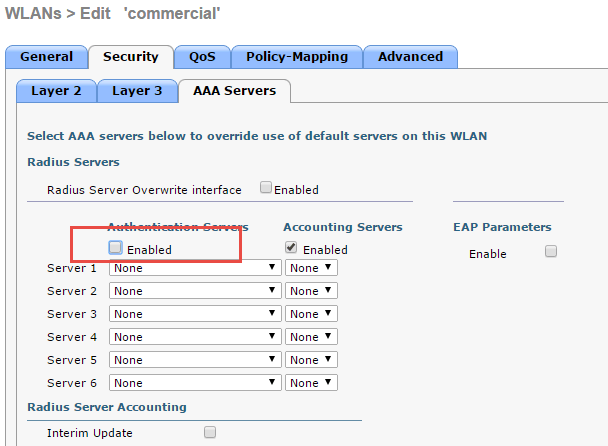The width and height of the screenshot is (608, 446).
Task: Click the Server 3 row label
Action: point(72,314)
